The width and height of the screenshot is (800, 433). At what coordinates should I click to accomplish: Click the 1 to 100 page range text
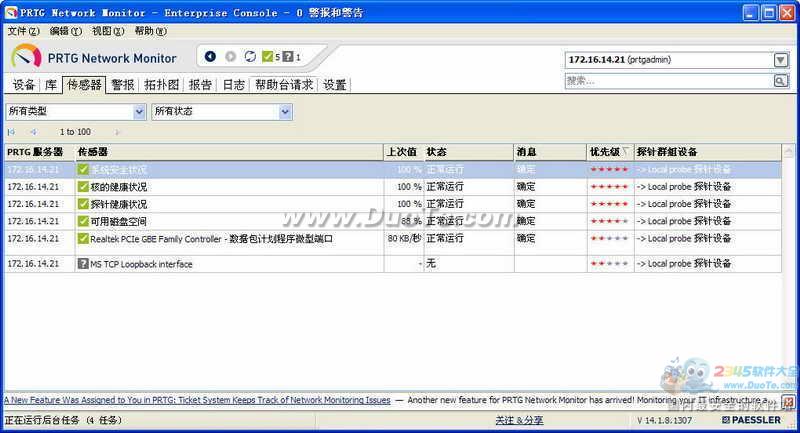(x=75, y=132)
